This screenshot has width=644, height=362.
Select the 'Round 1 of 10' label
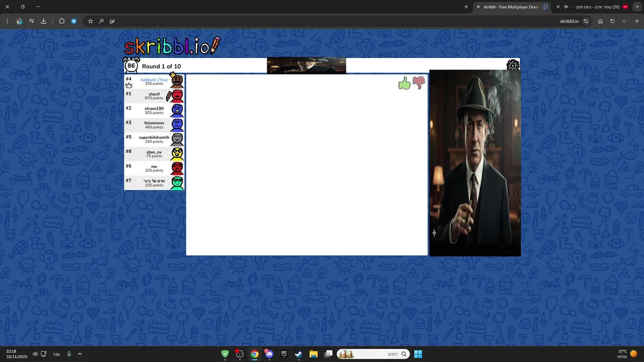coord(162,66)
